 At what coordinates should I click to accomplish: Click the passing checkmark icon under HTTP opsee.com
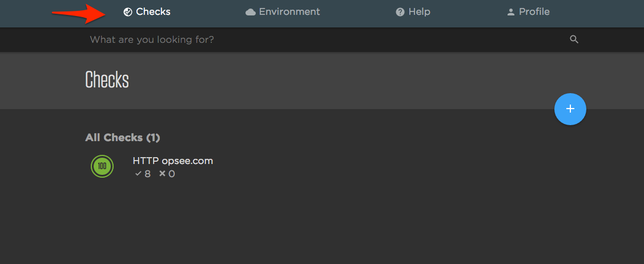click(x=138, y=174)
